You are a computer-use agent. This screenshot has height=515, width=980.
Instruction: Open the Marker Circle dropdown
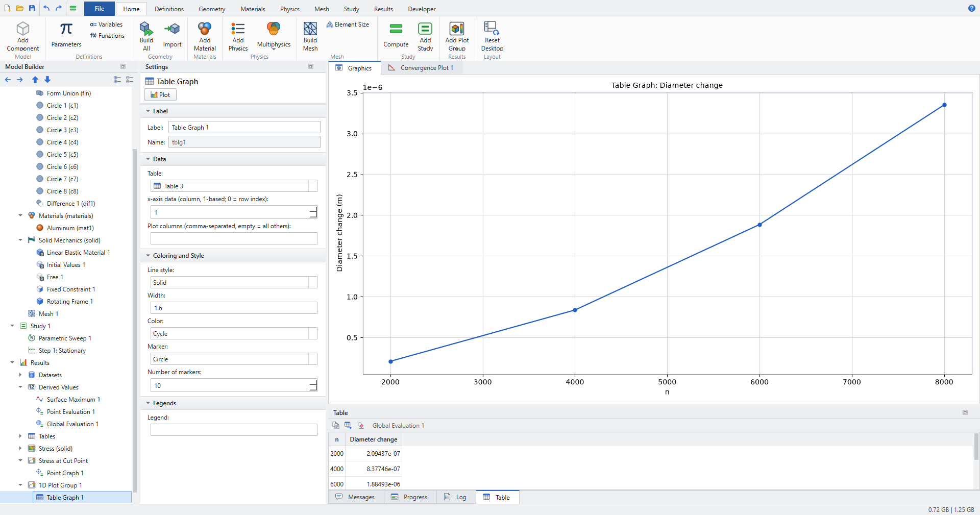(x=234, y=359)
